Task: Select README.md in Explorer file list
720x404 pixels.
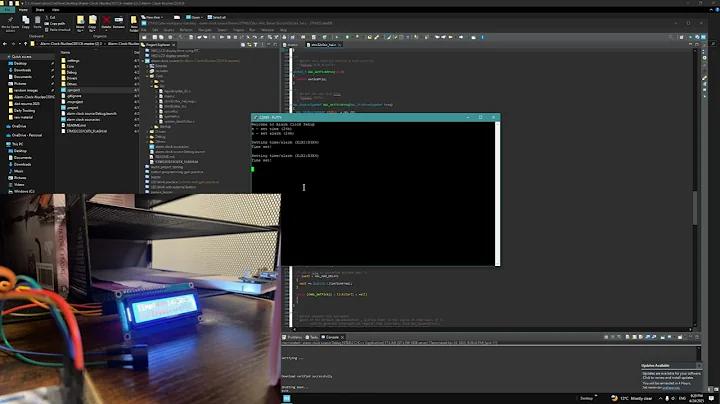Action: (76, 125)
